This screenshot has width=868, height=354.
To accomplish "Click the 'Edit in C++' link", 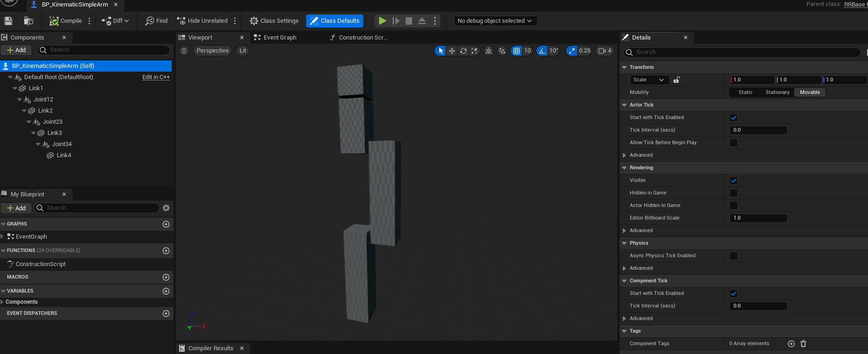I will [x=156, y=77].
